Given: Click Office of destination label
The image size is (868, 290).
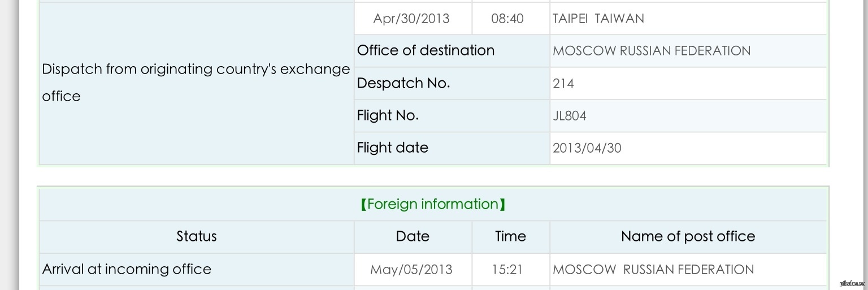Looking at the screenshot, I should coord(426,51).
